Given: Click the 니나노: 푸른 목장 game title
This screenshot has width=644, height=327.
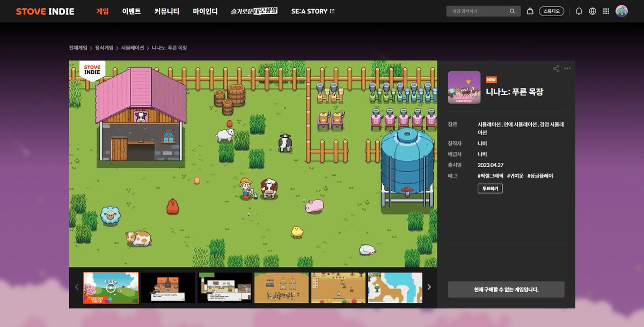Looking at the screenshot, I should tap(515, 92).
